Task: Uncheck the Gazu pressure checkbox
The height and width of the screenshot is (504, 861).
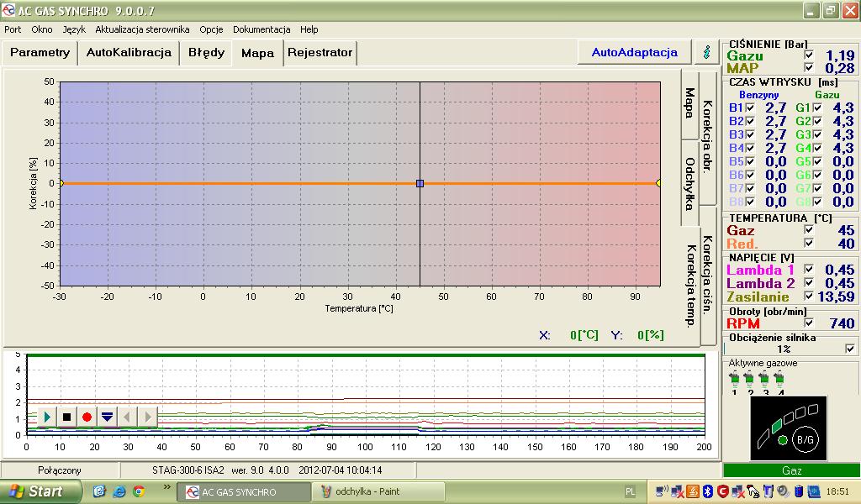Action: click(809, 55)
